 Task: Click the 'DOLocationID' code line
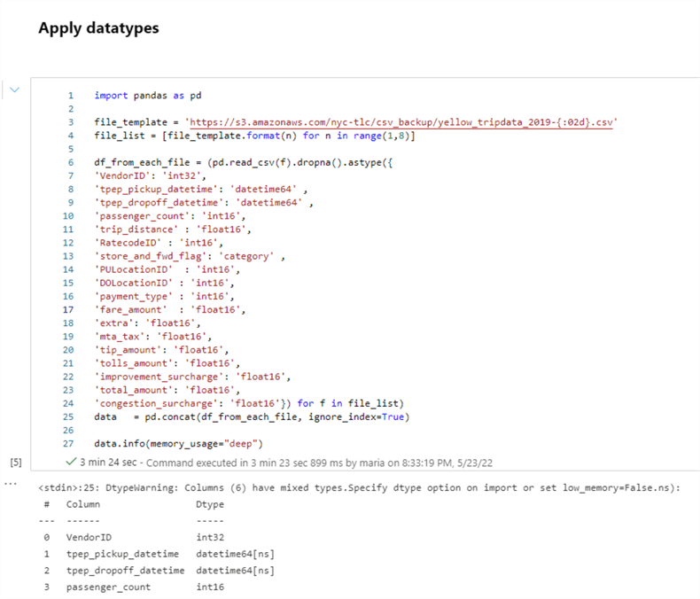pyautogui.click(x=164, y=283)
